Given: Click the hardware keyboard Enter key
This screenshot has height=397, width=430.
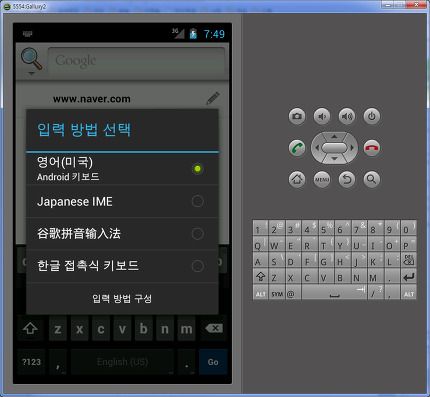Looking at the screenshot, I should pyautogui.click(x=409, y=277).
